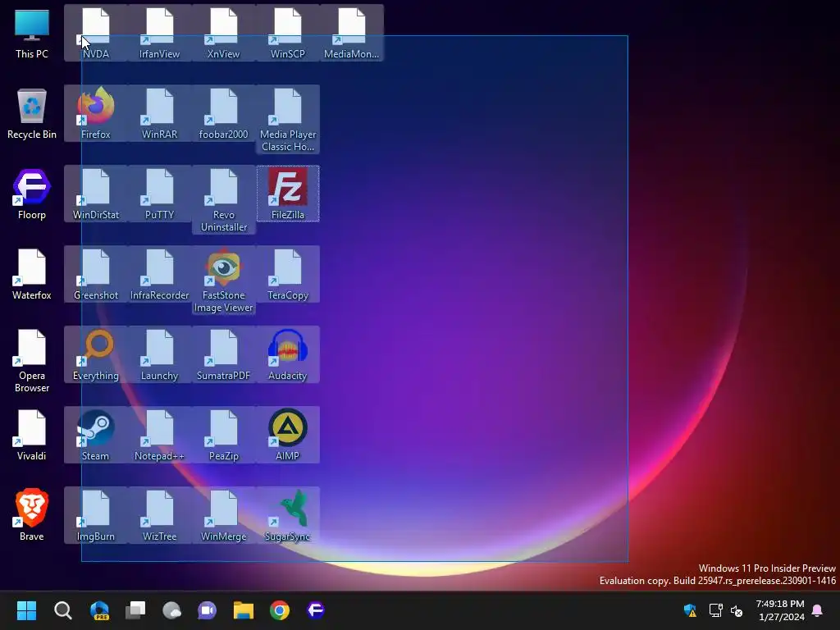The width and height of the screenshot is (840, 630).
Task: Select the Launchy shortcut
Action: point(160,354)
